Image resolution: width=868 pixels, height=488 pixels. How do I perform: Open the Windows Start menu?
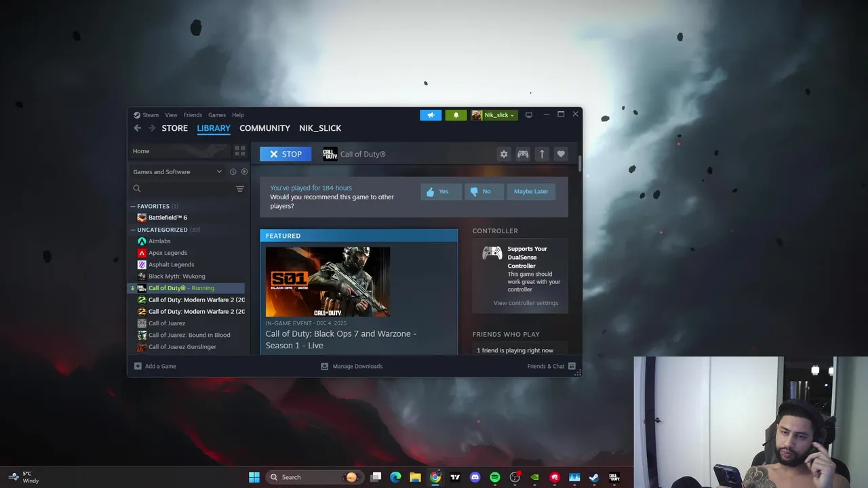pyautogui.click(x=254, y=477)
